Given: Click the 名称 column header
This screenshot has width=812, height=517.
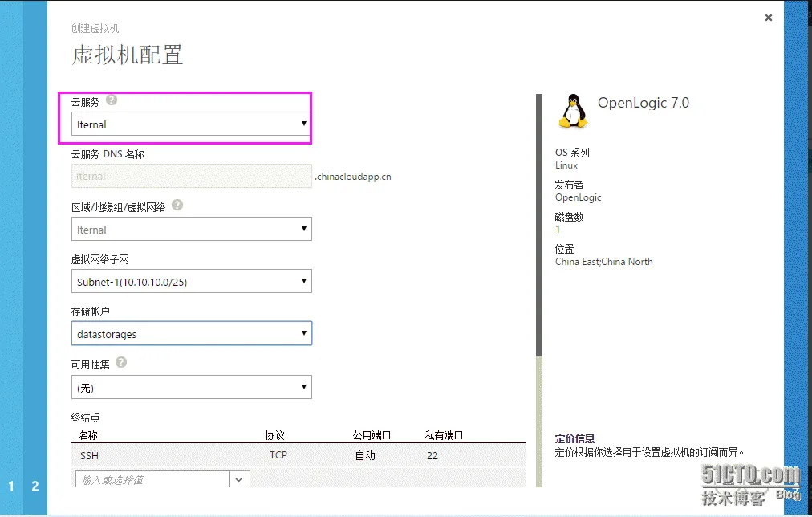Looking at the screenshot, I should [x=88, y=435].
